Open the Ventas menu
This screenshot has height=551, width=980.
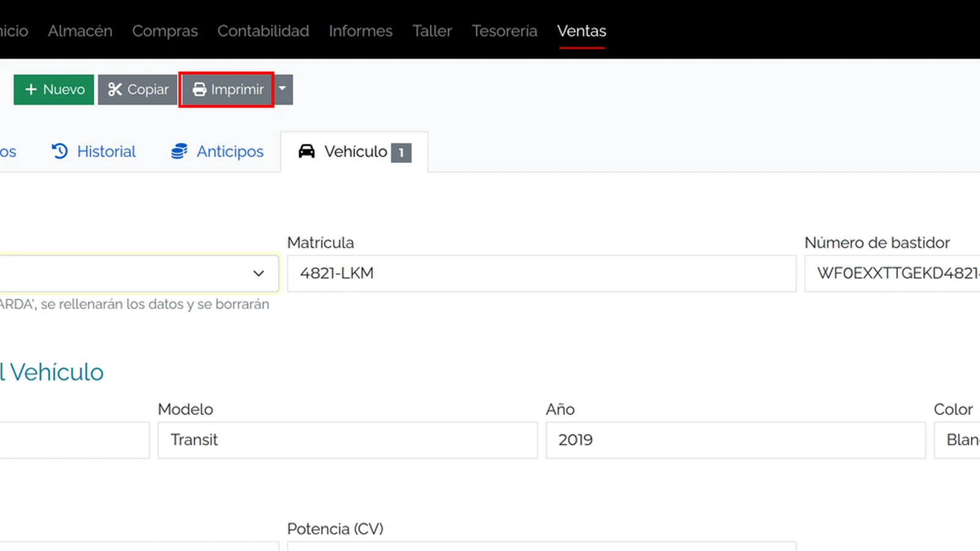[582, 31]
